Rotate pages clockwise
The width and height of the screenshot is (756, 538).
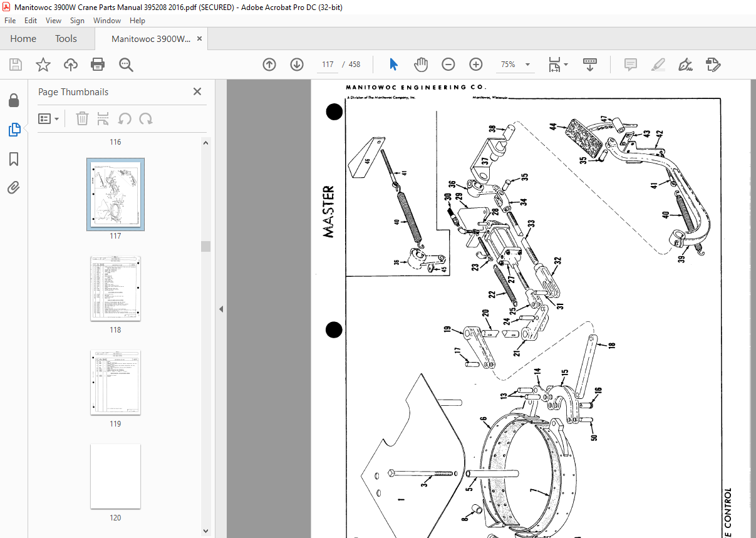(146, 118)
